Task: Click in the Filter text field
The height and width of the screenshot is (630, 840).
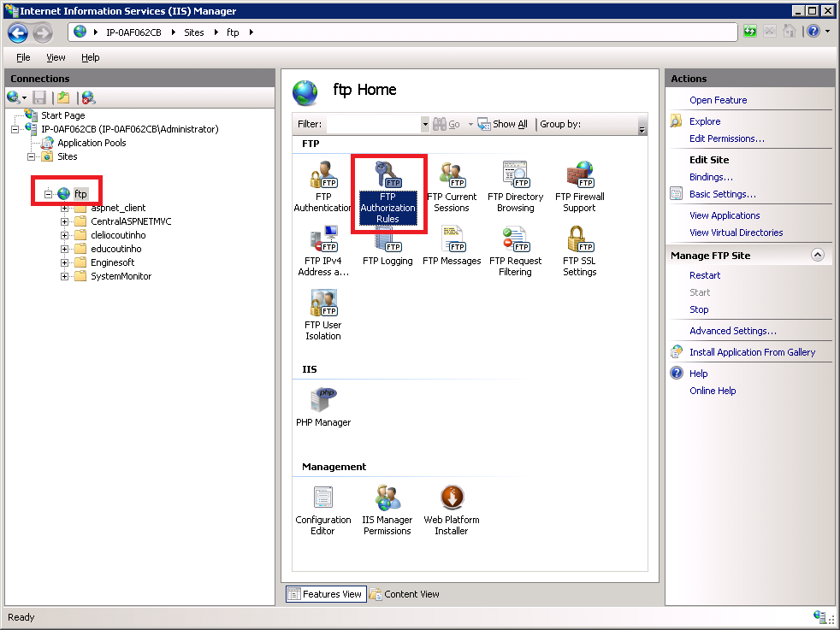Action: point(374,124)
